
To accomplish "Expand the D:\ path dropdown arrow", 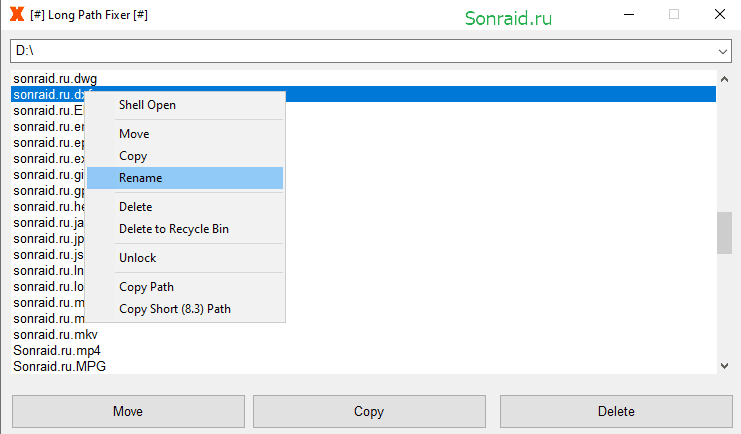I will 723,51.
